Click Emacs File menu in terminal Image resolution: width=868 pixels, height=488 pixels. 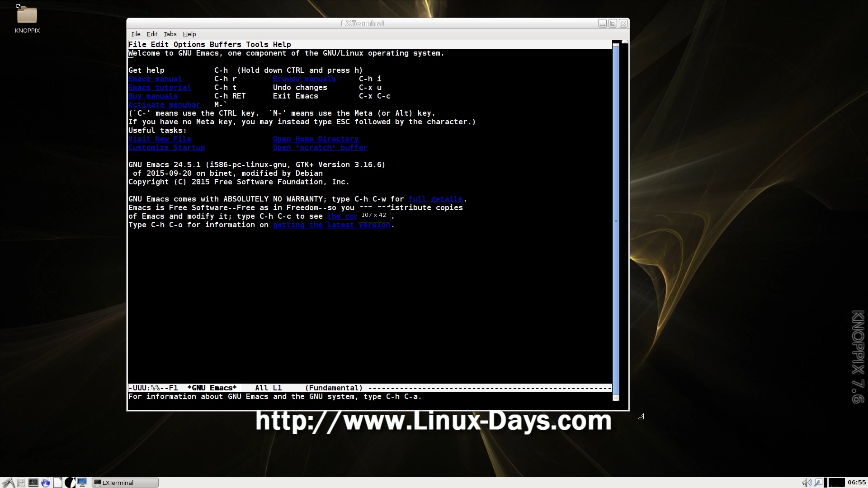coord(137,44)
